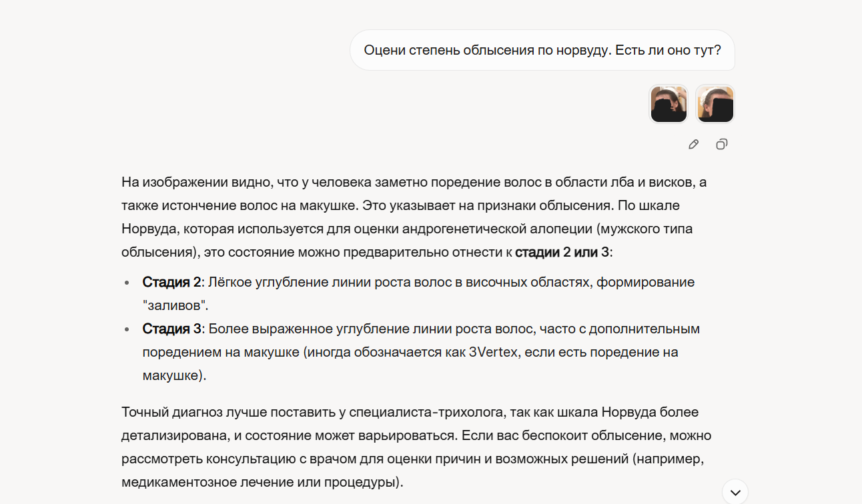
Task: Click the bullet dot before Стадия 2
Action: (x=127, y=283)
